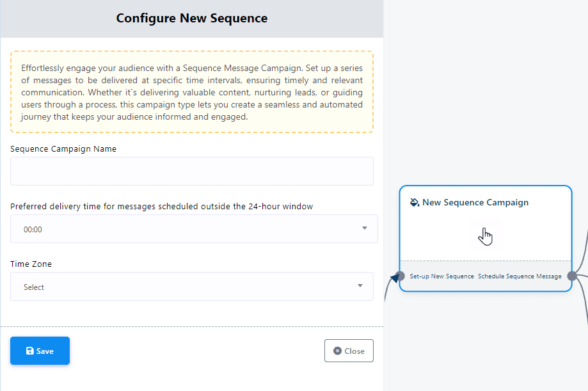
Task: Save the new sequence configuration
Action: click(x=40, y=351)
